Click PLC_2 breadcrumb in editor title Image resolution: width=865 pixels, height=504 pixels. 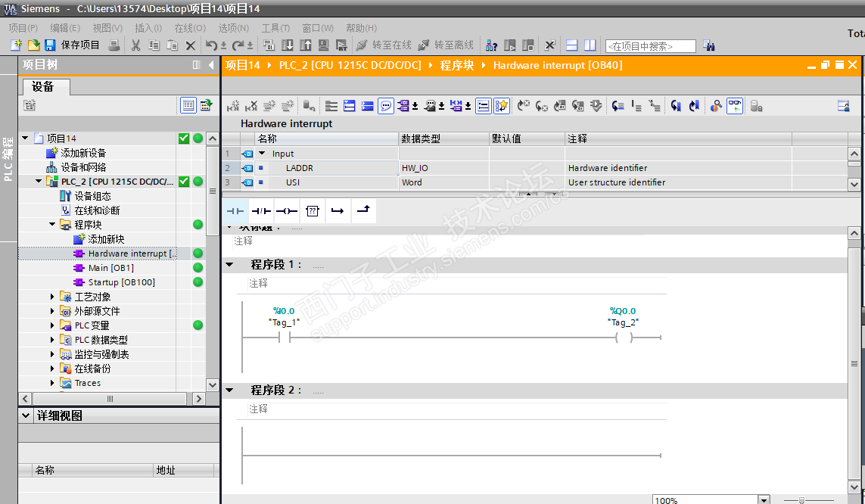click(350, 65)
